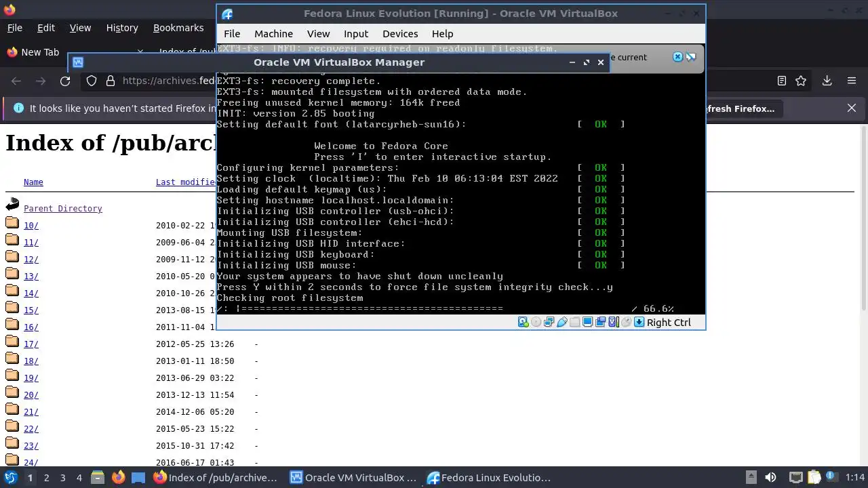Open the File menu in Fedora VM window
This screenshot has height=488, width=868.
click(232, 33)
